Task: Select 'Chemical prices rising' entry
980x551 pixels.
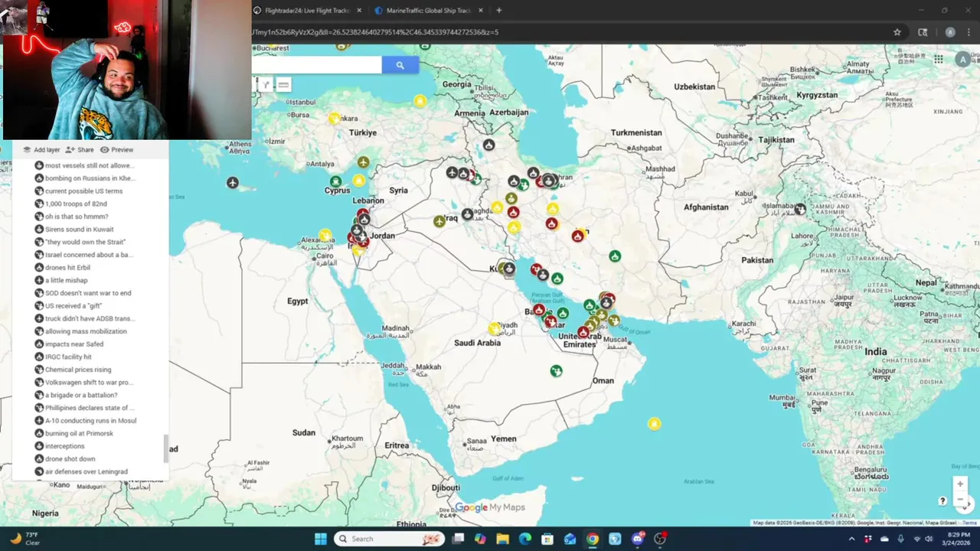Action: 78,370
